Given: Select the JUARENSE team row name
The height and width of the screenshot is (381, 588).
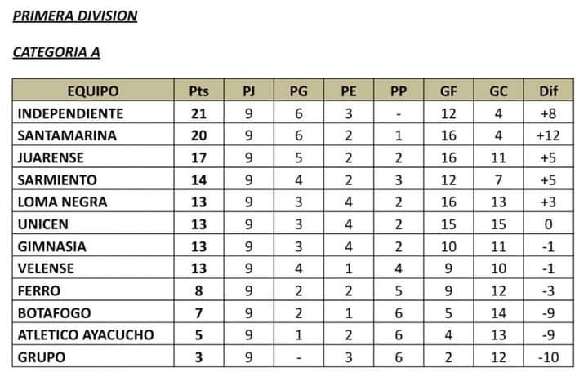Looking at the screenshot, I should pos(93,157).
